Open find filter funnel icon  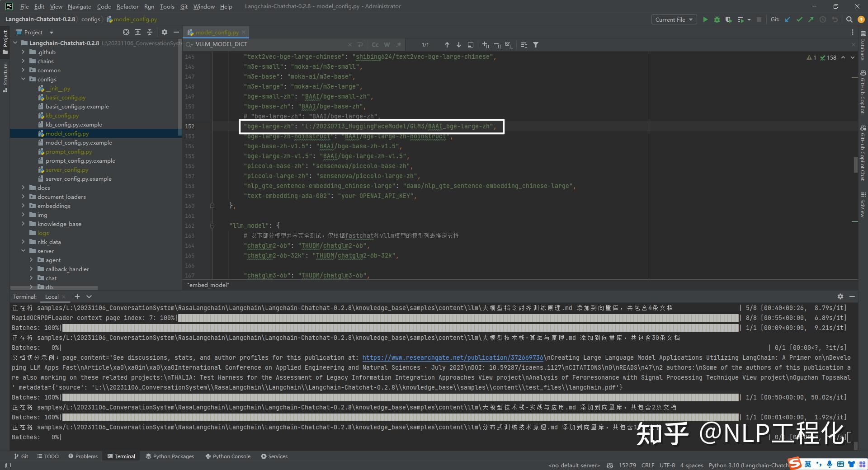point(536,45)
